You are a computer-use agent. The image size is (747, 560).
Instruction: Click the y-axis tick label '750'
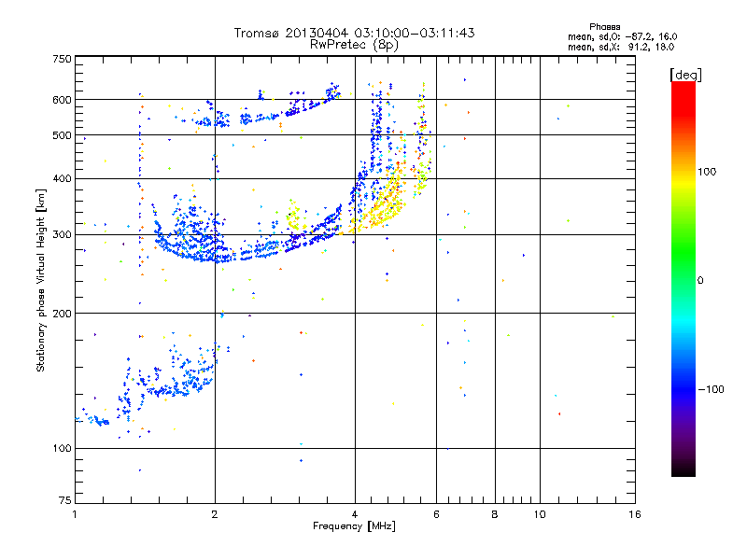tap(62, 59)
